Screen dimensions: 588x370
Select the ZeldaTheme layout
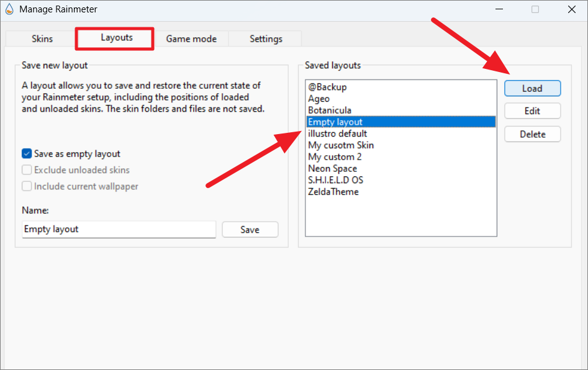click(x=401, y=192)
